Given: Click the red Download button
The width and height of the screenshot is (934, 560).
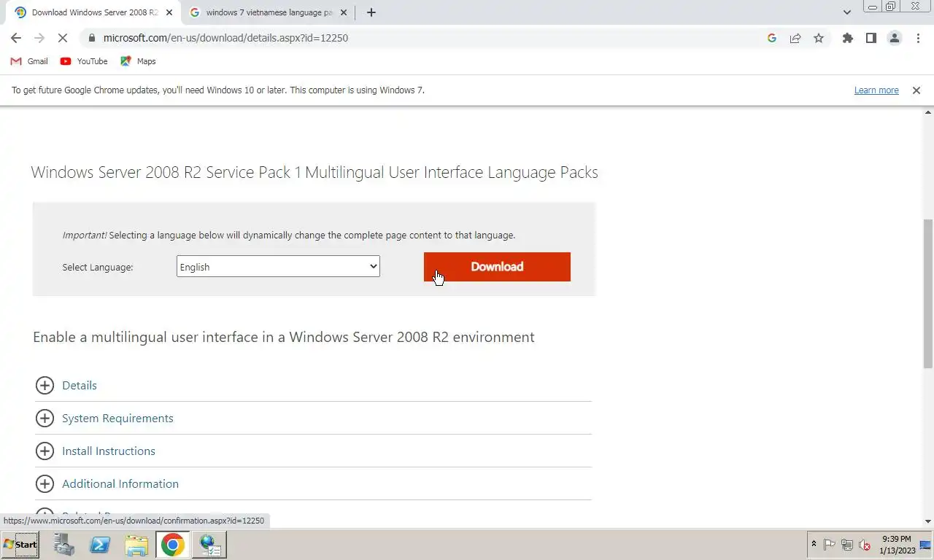Looking at the screenshot, I should [x=497, y=267].
